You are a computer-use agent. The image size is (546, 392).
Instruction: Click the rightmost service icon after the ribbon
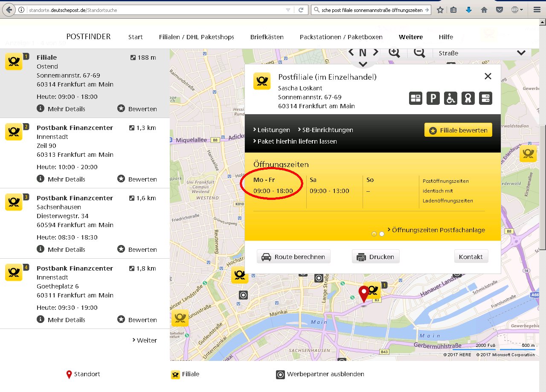(x=485, y=98)
